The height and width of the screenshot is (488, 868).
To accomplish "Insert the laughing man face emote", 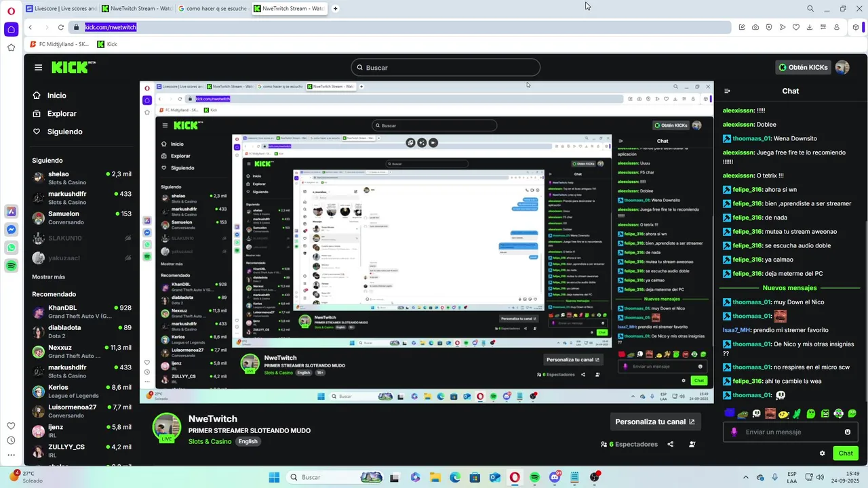I will click(x=770, y=413).
